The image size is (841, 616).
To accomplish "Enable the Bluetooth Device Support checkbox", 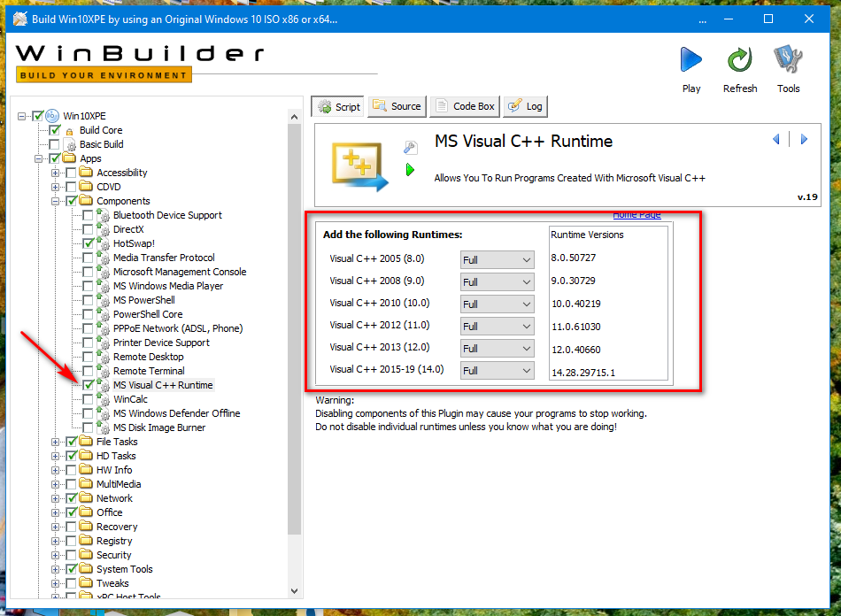I will [x=88, y=215].
